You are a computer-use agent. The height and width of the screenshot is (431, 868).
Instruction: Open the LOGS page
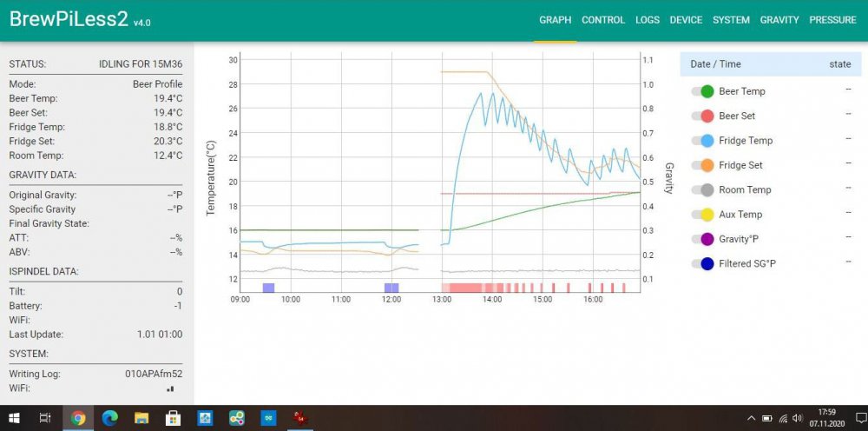coord(648,20)
